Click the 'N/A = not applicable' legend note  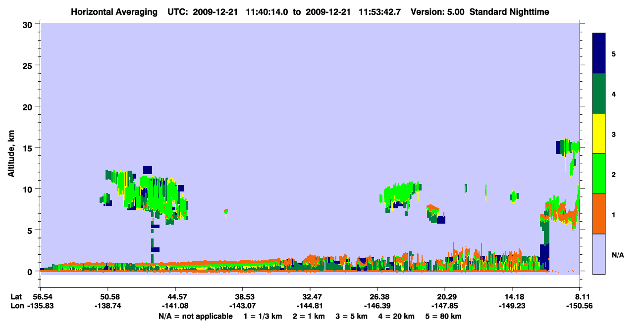click(195, 316)
